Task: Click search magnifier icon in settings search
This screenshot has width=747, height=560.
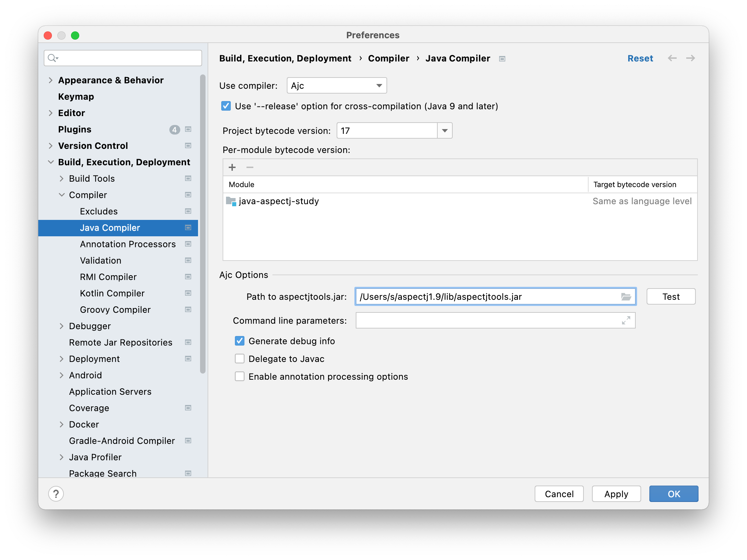Action: point(52,58)
